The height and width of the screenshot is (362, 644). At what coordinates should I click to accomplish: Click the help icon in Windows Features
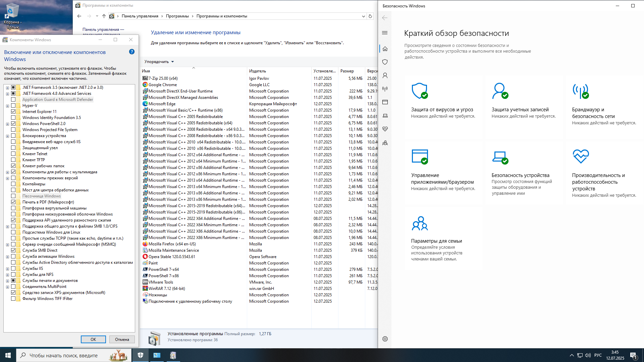pyautogui.click(x=132, y=52)
